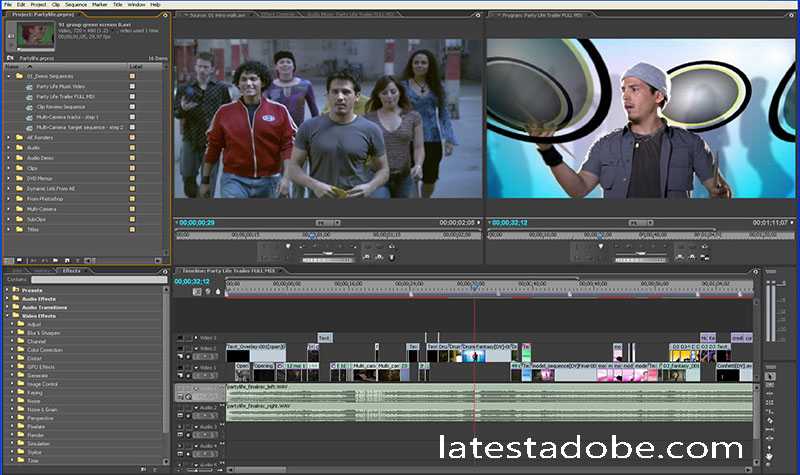Set unnumbered marker in Program monitor

(601, 246)
